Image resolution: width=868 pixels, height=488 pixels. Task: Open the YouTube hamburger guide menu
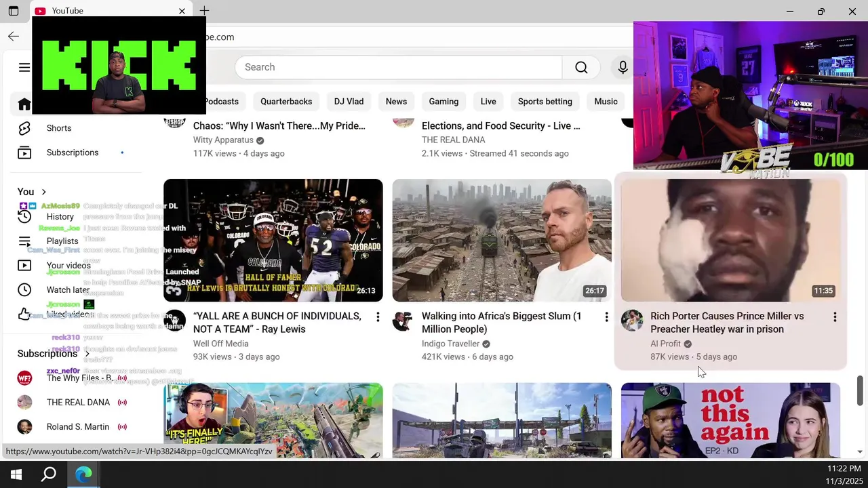24,67
